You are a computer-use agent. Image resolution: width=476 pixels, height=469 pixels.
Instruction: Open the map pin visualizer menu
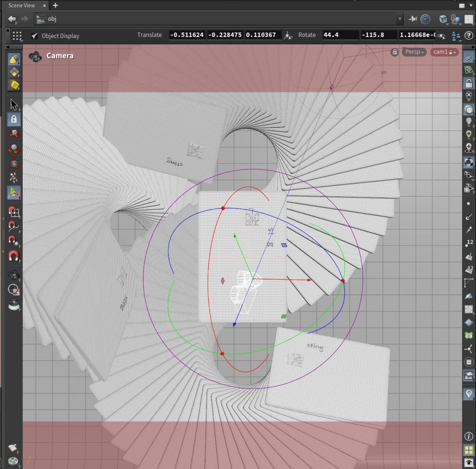469,394
